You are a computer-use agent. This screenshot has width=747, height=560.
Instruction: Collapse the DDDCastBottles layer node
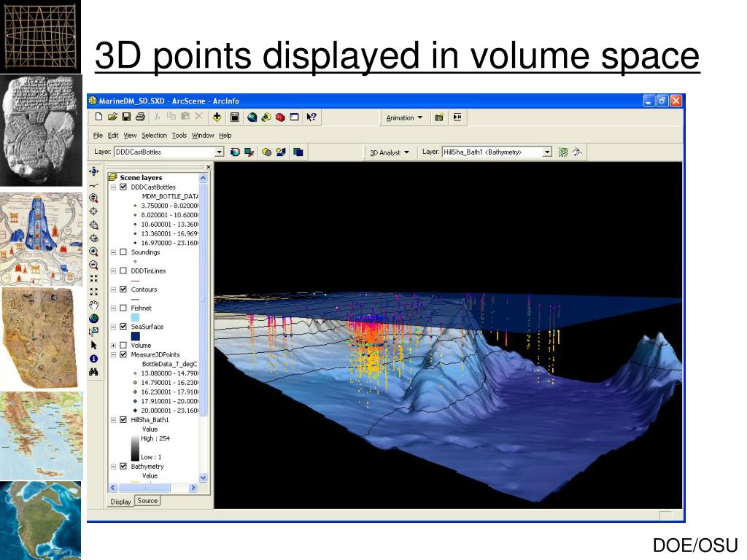113,187
